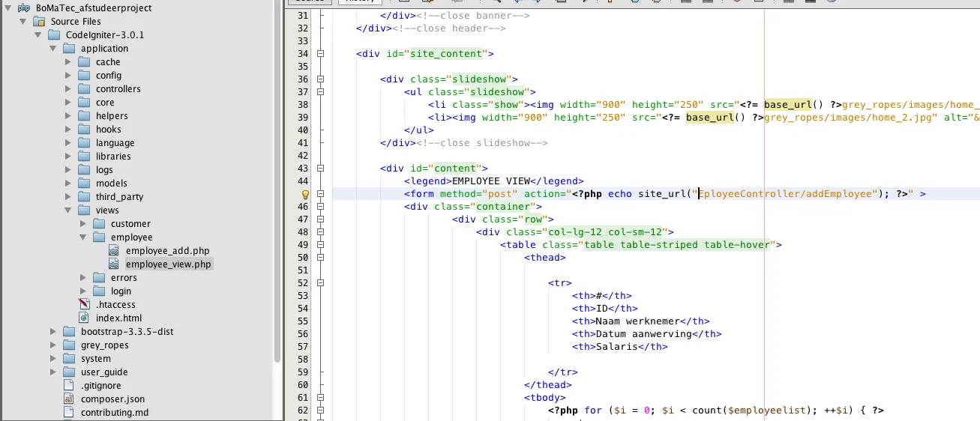Click the folder icon beside login

(99, 291)
